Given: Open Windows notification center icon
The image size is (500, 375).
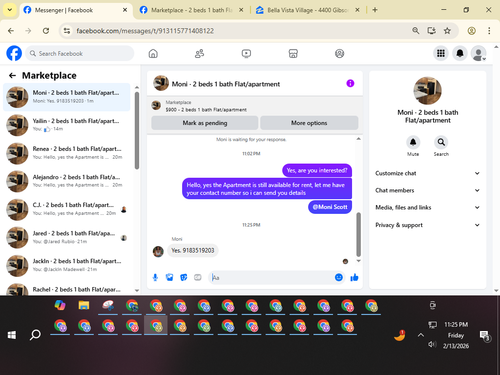Looking at the screenshot, I should tap(484, 336).
